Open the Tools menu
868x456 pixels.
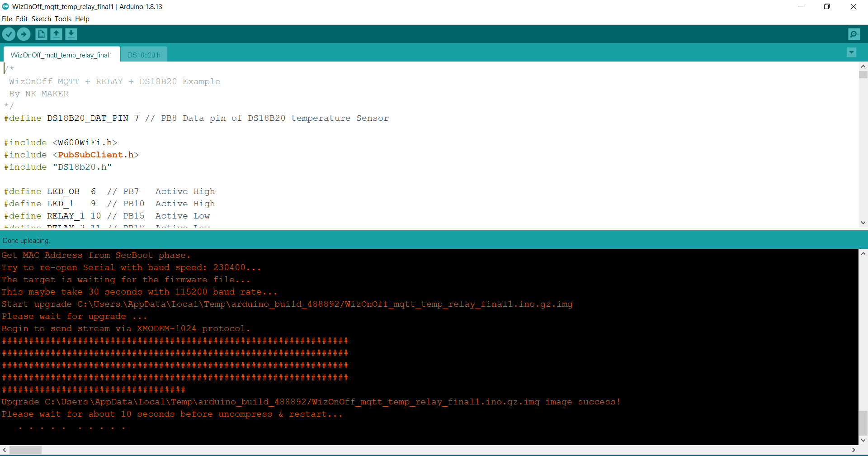[63, 19]
